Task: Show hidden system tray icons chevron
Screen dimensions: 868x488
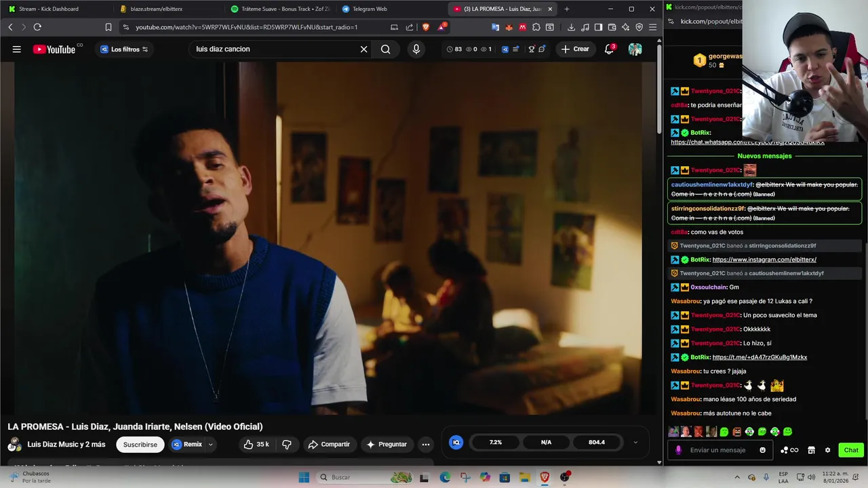Action: pos(737,477)
